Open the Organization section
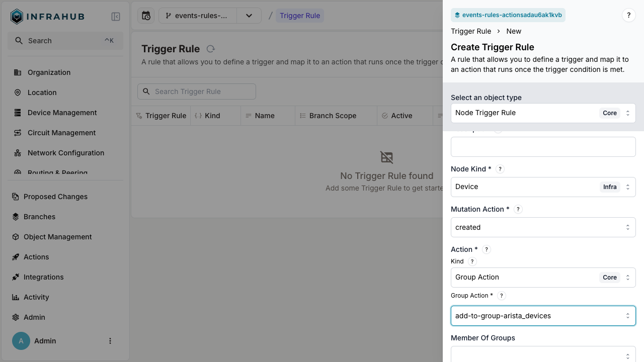644x362 pixels. click(49, 72)
